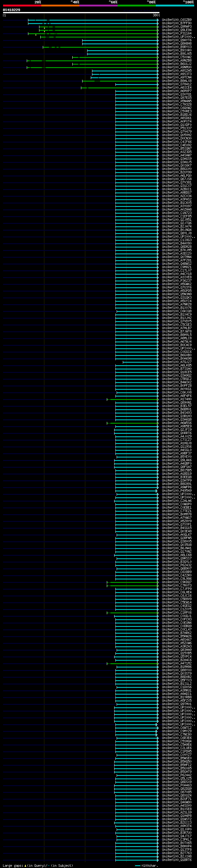
Task: Click label UniRef100_A6W5S6
Action: (177, 422)
